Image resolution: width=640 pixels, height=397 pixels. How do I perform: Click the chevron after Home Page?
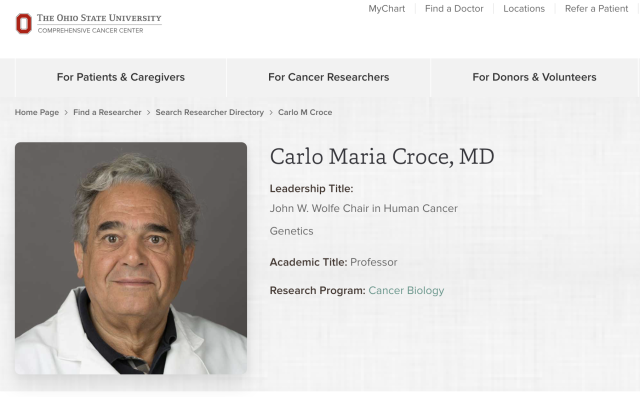click(66, 112)
